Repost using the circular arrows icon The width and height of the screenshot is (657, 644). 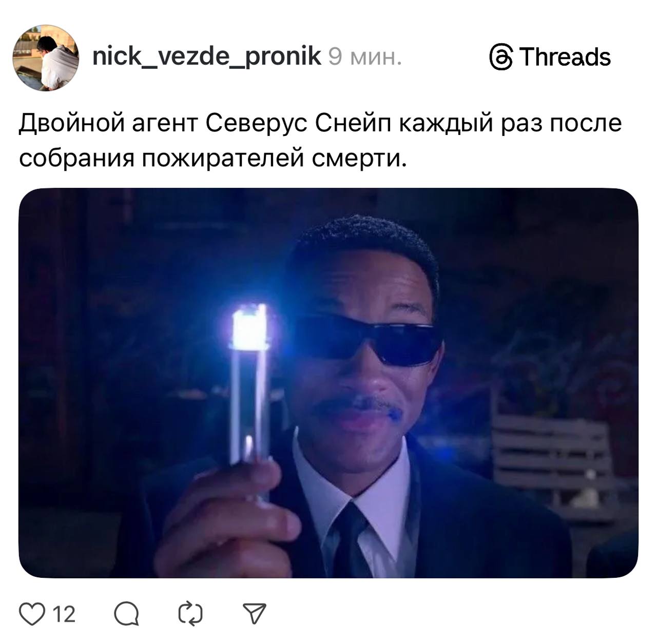coord(190,613)
